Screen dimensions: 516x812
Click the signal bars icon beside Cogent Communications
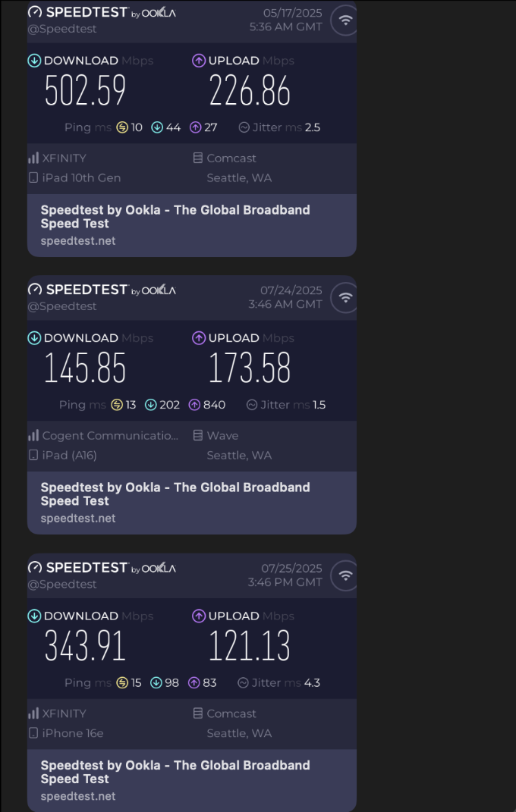click(33, 435)
